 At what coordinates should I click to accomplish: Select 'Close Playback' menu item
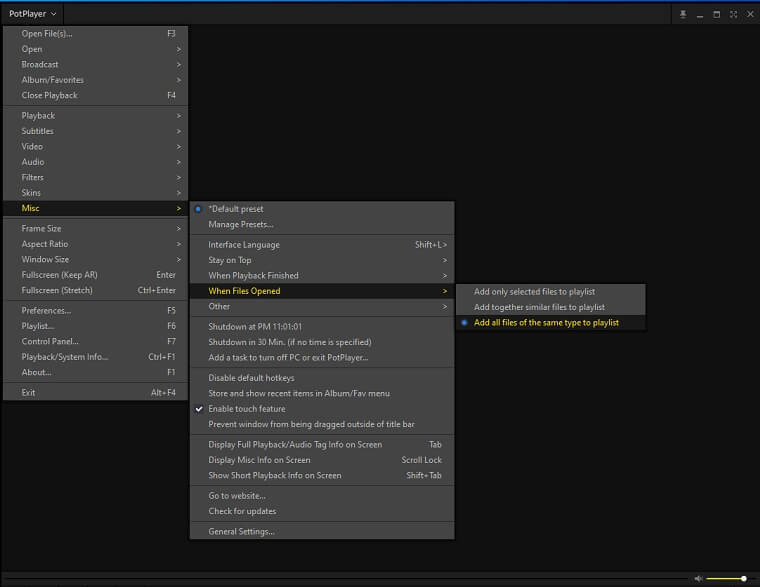95,95
